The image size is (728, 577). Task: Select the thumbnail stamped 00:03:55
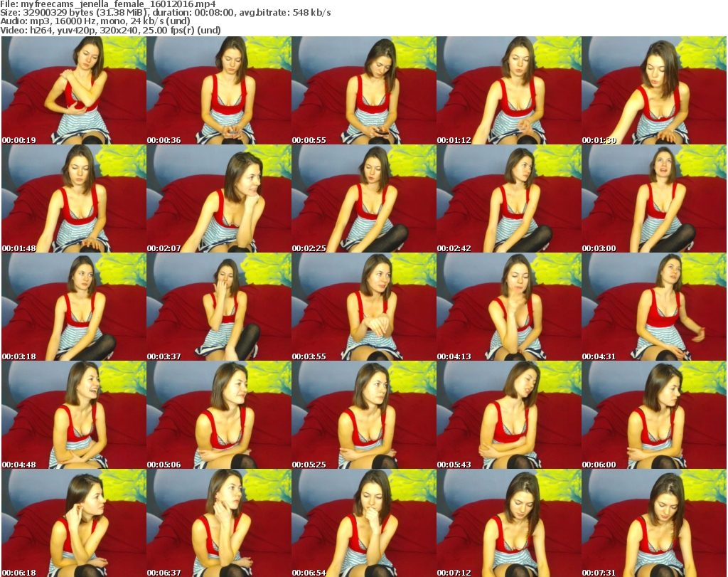364,307
